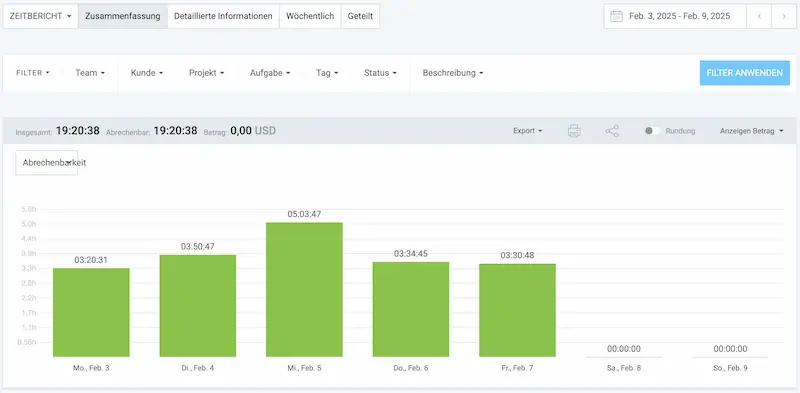
Task: Click the Mi., Feb. 5 axis label
Action: point(304,368)
